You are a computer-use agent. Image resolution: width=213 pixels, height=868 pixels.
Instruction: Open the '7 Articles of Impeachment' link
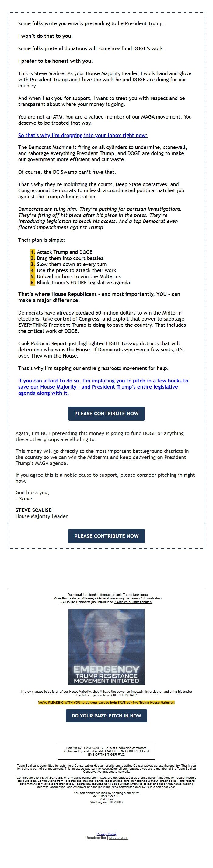click(x=133, y=602)
